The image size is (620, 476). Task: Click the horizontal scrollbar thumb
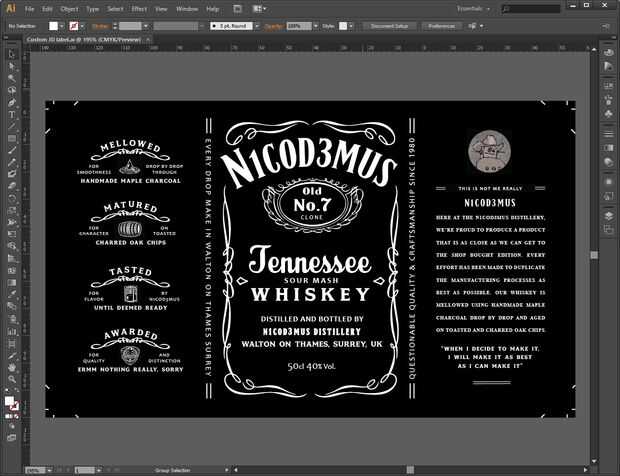point(410,470)
